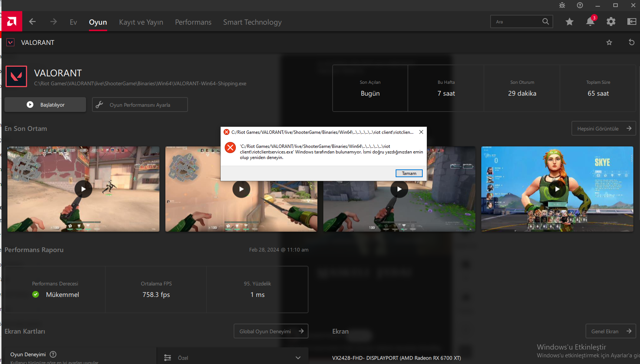Click the search magnifier icon

point(545,21)
